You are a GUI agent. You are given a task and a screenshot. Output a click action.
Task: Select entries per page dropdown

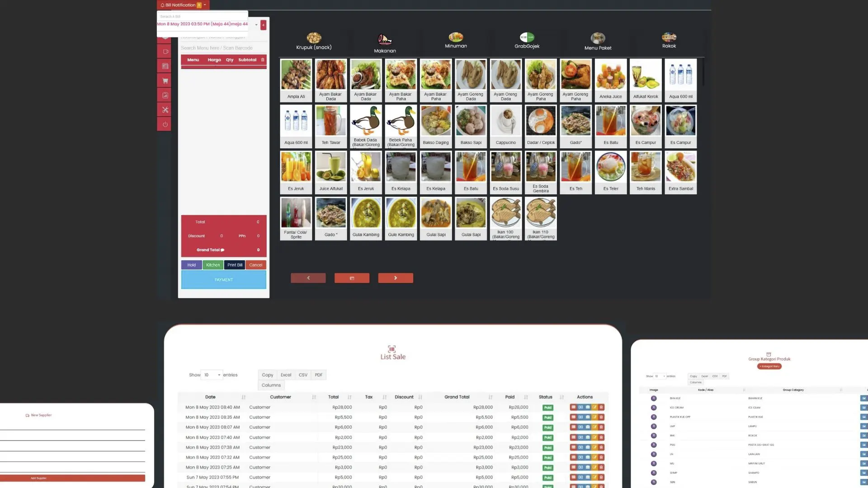pyautogui.click(x=212, y=375)
